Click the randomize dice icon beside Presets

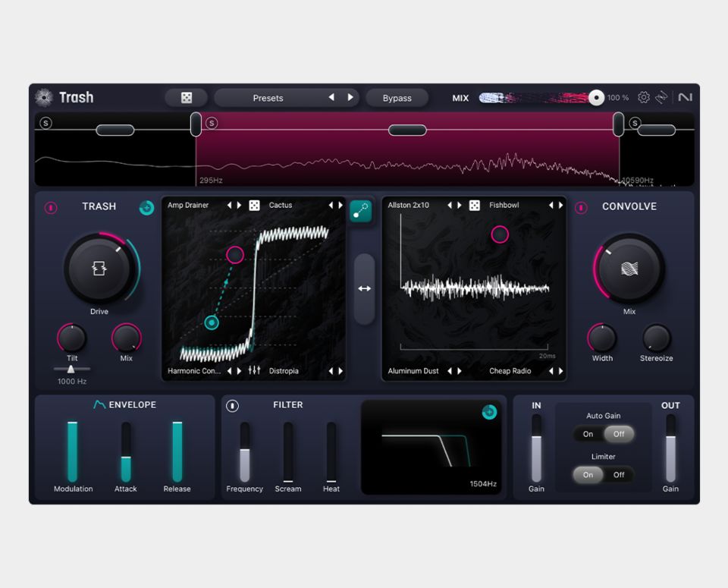[186, 98]
